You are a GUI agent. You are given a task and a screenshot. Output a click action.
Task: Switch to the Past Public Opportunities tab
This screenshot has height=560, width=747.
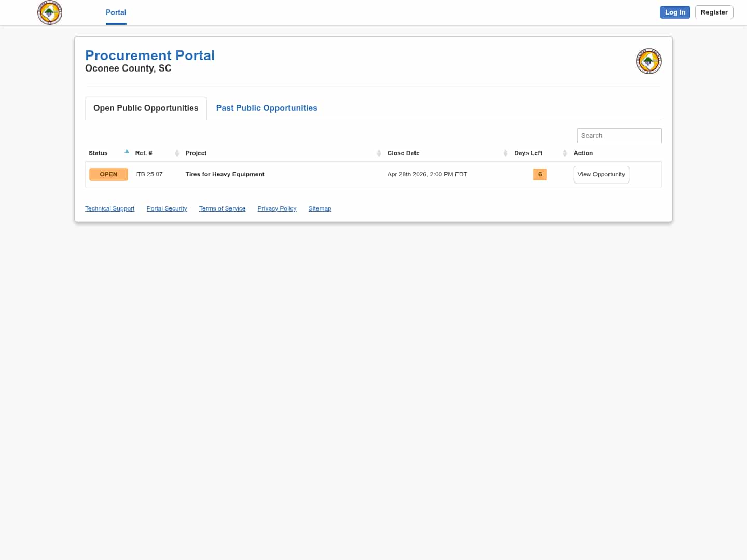(x=267, y=108)
